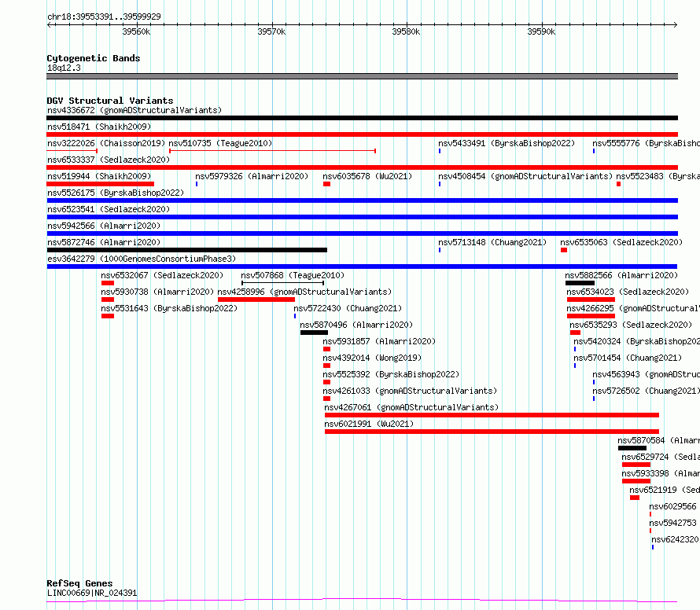The width and height of the screenshot is (700, 610).
Task: Open nsv6534023 Sedlazeck2020 label
Action: click(x=628, y=292)
